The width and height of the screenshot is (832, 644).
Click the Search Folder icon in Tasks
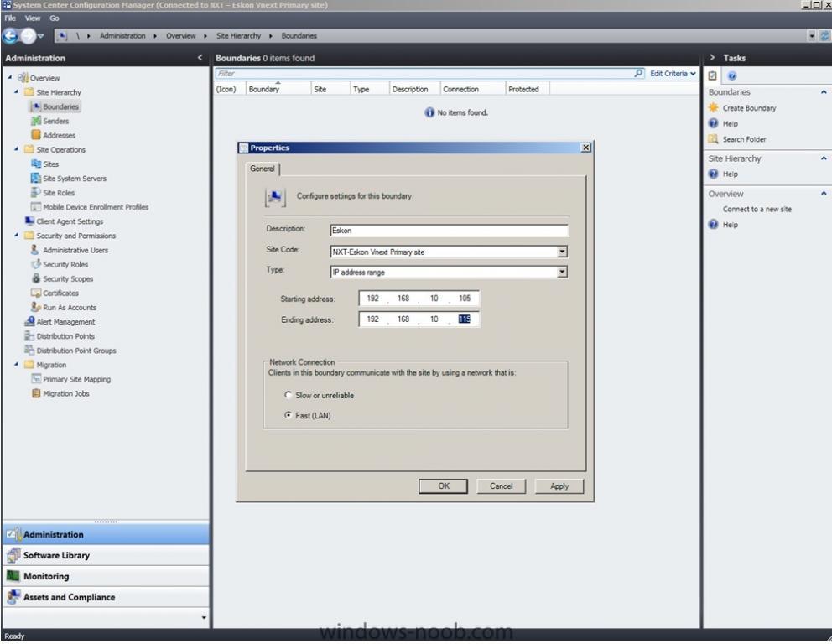click(714, 139)
